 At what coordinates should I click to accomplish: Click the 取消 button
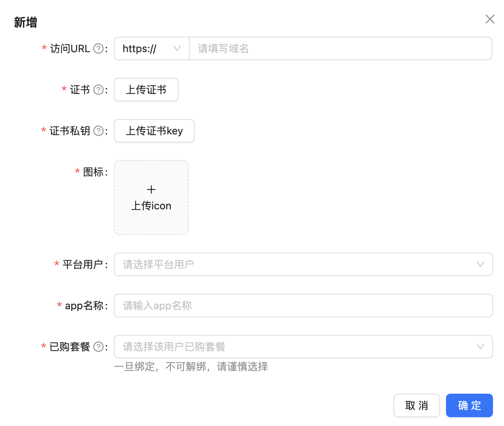(417, 405)
